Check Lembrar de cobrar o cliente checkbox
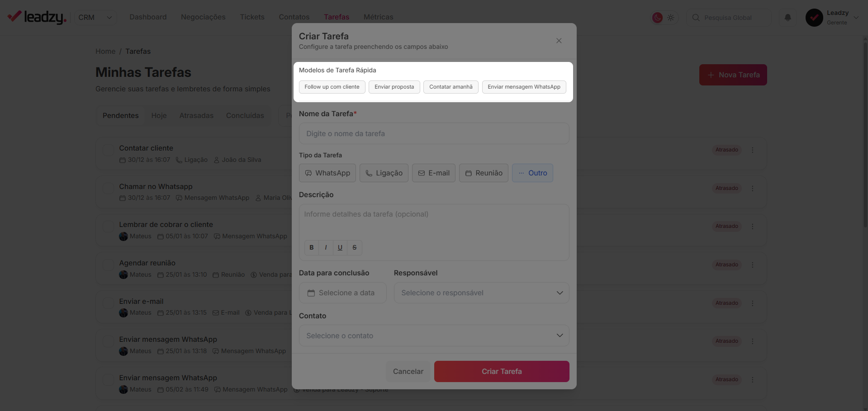Image resolution: width=868 pixels, height=411 pixels. pyautogui.click(x=108, y=227)
